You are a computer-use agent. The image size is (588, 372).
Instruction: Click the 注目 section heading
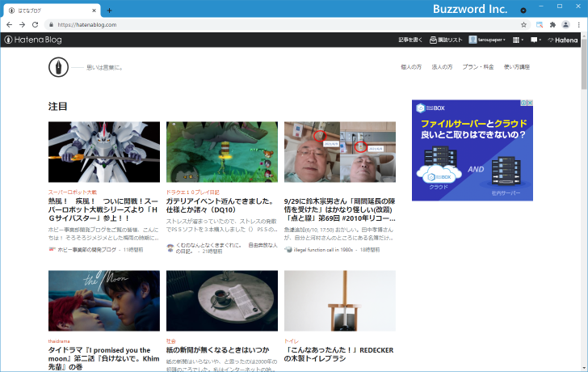click(x=58, y=107)
